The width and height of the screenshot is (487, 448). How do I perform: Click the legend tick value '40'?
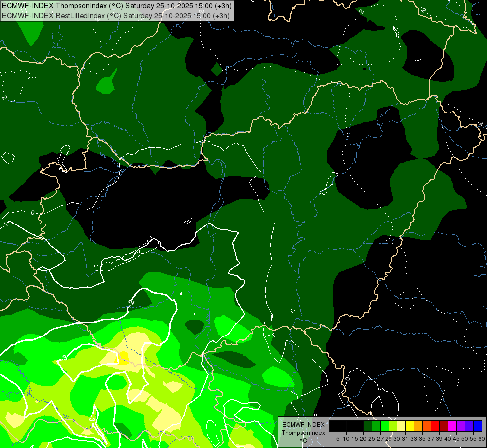coord(448,439)
